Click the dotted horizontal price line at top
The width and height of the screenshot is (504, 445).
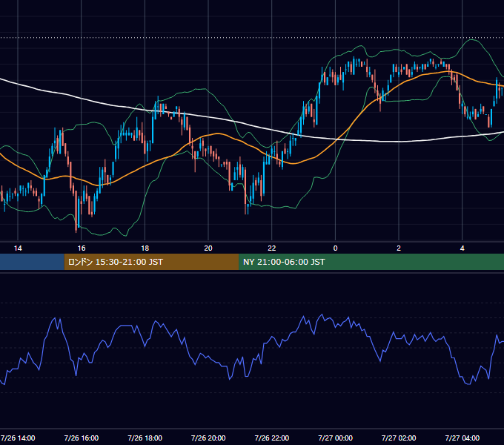[252, 38]
